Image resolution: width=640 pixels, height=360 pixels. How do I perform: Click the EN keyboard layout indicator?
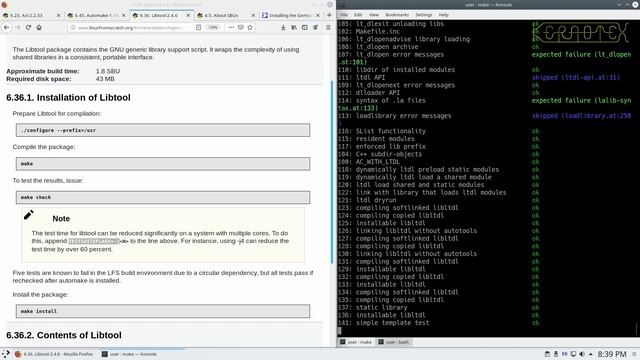pos(565,354)
